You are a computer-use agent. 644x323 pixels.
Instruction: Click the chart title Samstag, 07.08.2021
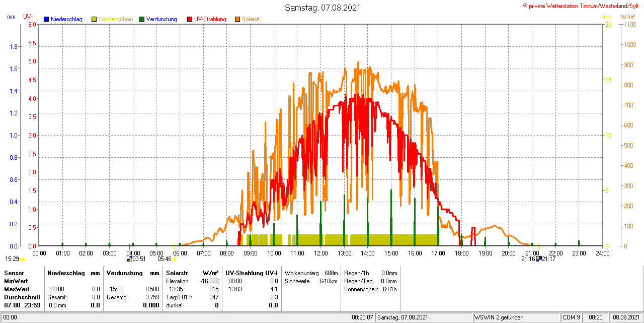point(323,8)
